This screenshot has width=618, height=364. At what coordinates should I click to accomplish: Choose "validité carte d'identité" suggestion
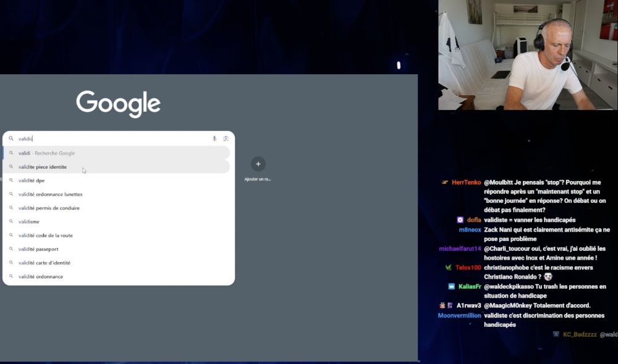117,263
